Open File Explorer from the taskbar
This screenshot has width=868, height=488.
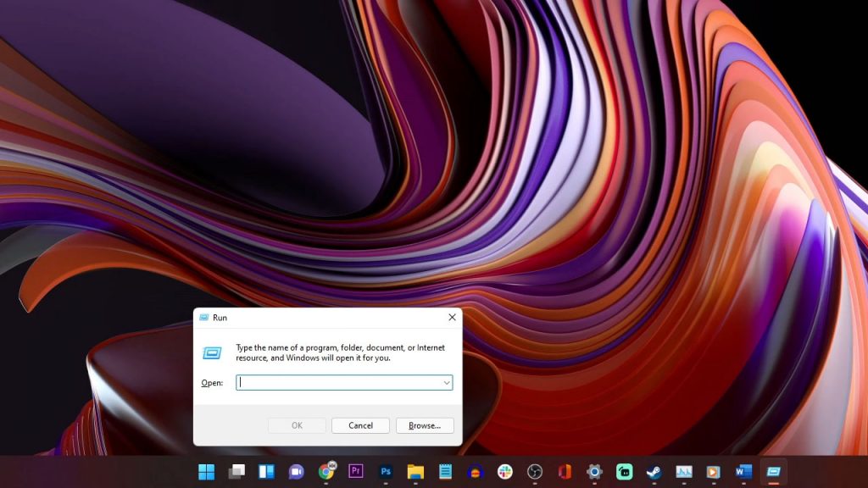(x=415, y=471)
